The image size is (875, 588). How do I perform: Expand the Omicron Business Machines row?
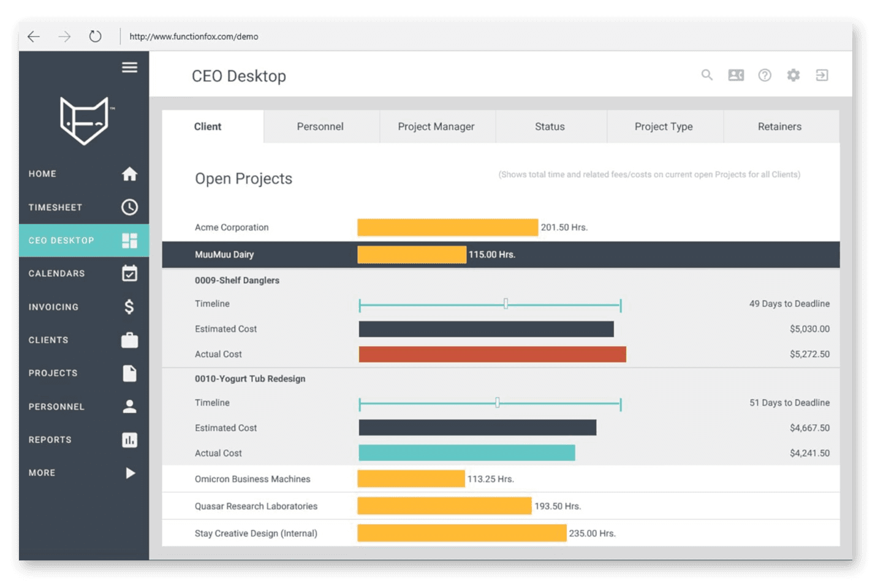click(501, 479)
